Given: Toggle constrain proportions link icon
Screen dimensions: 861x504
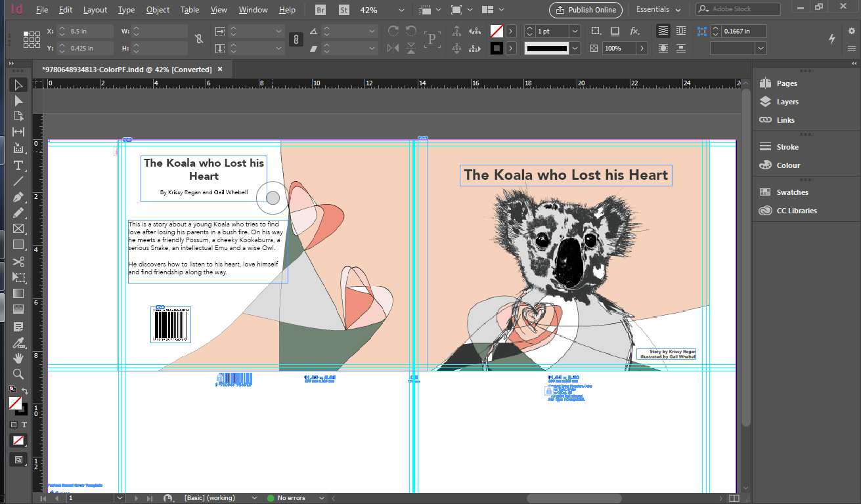Looking at the screenshot, I should pos(296,39).
